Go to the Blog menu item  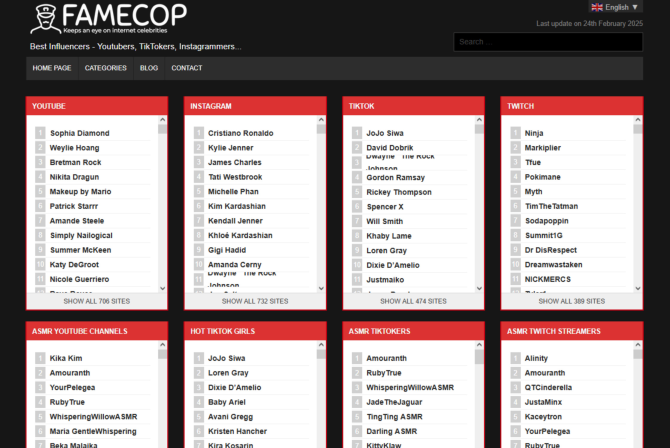coord(149,68)
